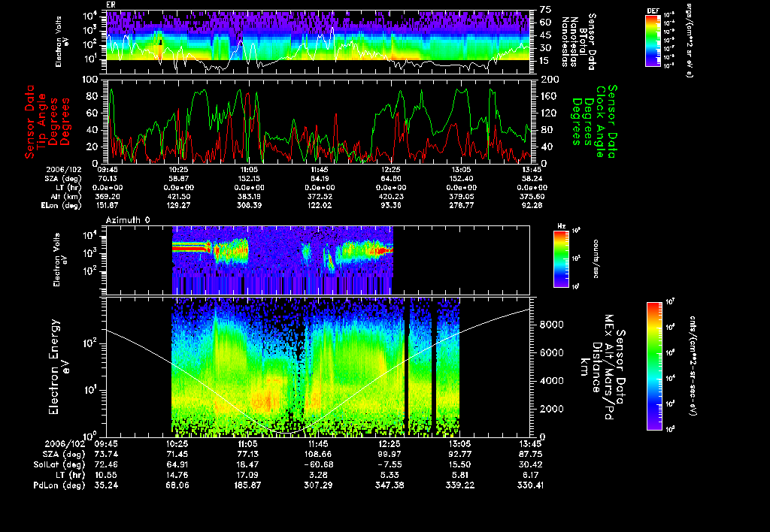
Task: Select ELon value 122.02
Action: tap(320, 205)
